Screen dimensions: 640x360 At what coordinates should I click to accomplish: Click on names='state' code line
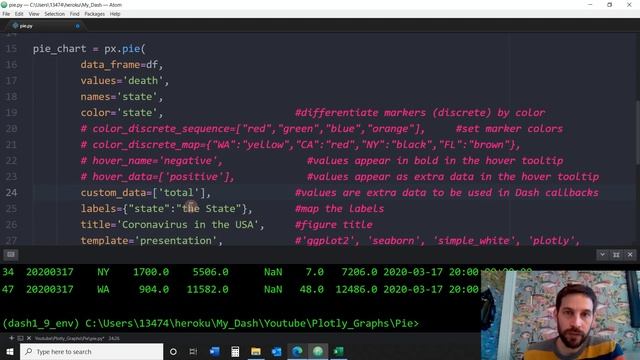(x=122, y=97)
